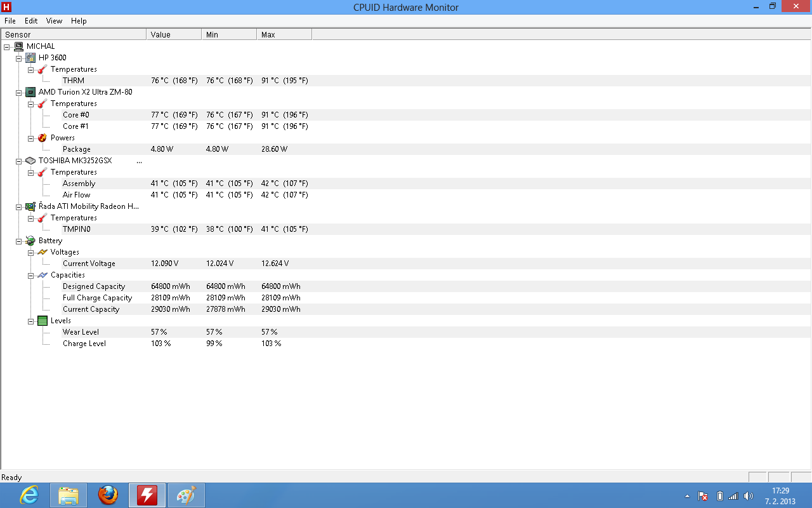
Task: Click the MICHAL computer icon
Action: pyautogui.click(x=18, y=46)
